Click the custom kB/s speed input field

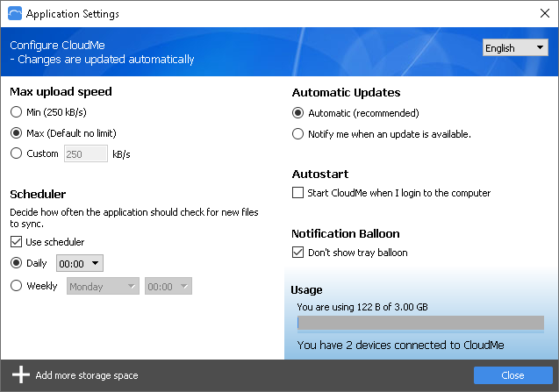86,153
